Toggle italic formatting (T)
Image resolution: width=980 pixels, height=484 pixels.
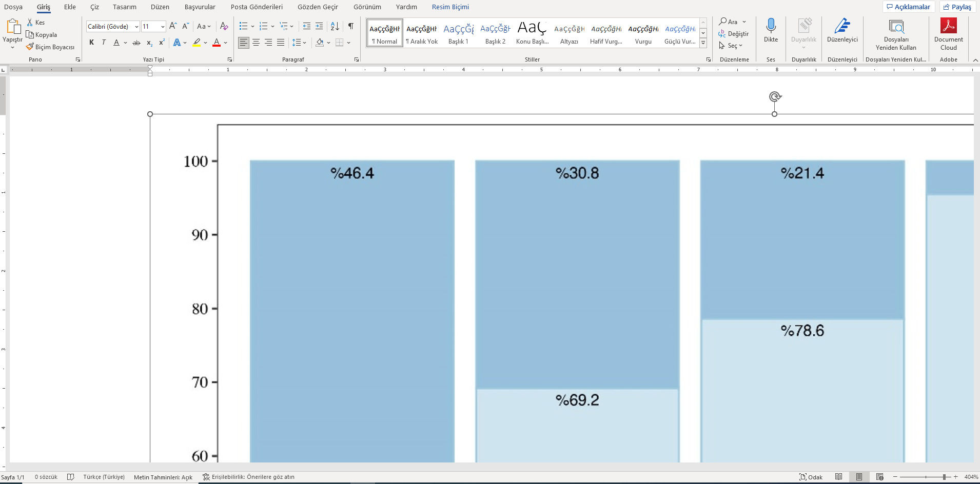click(104, 43)
